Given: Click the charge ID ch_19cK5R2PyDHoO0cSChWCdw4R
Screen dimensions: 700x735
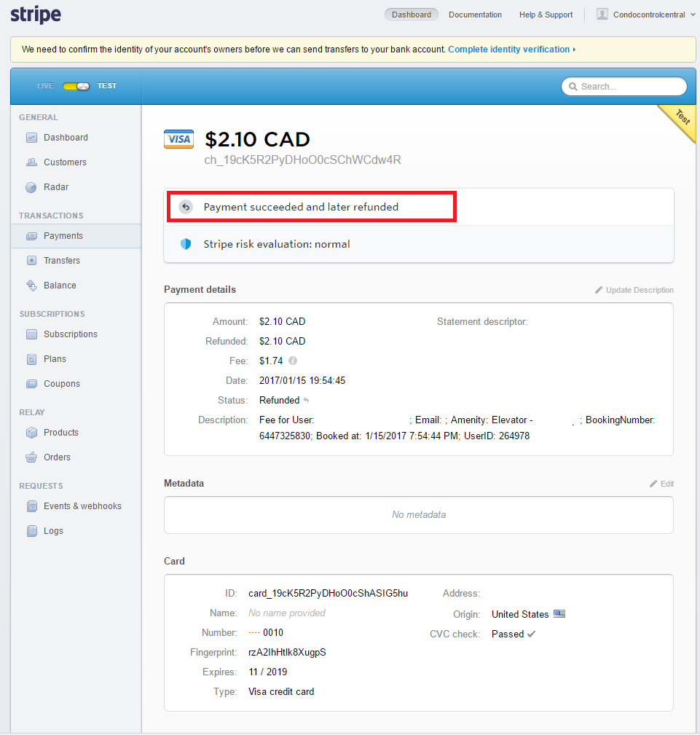Looking at the screenshot, I should click(302, 160).
